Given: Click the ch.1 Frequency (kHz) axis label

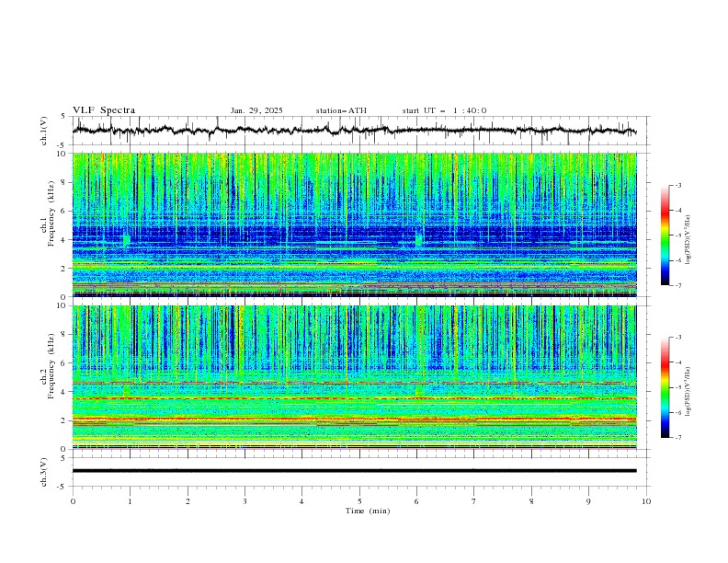Looking at the screenshot, I should 48,224.
